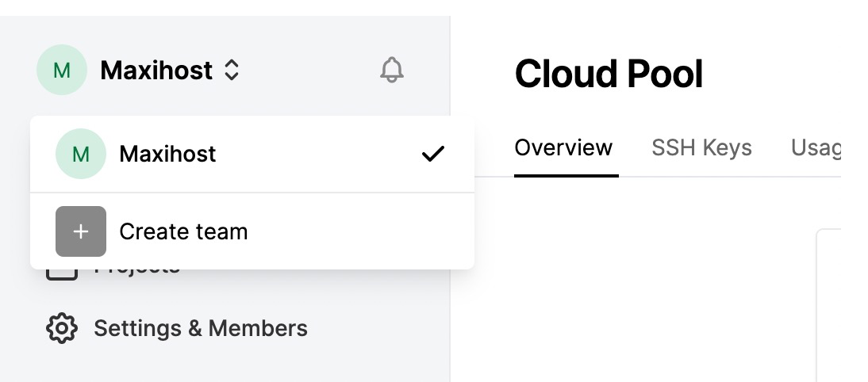The width and height of the screenshot is (868, 382).
Task: Click the green M avatar in sidebar header
Action: pyautogui.click(x=62, y=71)
